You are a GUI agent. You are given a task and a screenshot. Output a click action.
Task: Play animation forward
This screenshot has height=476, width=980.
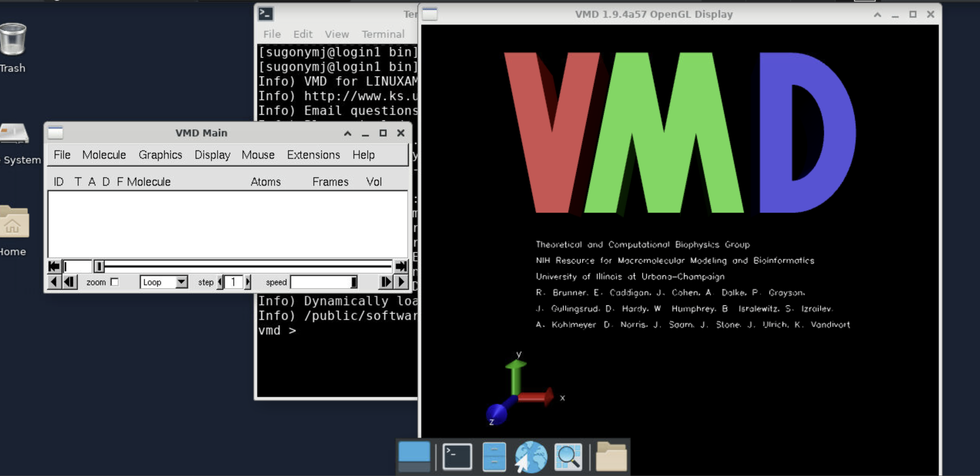(401, 282)
